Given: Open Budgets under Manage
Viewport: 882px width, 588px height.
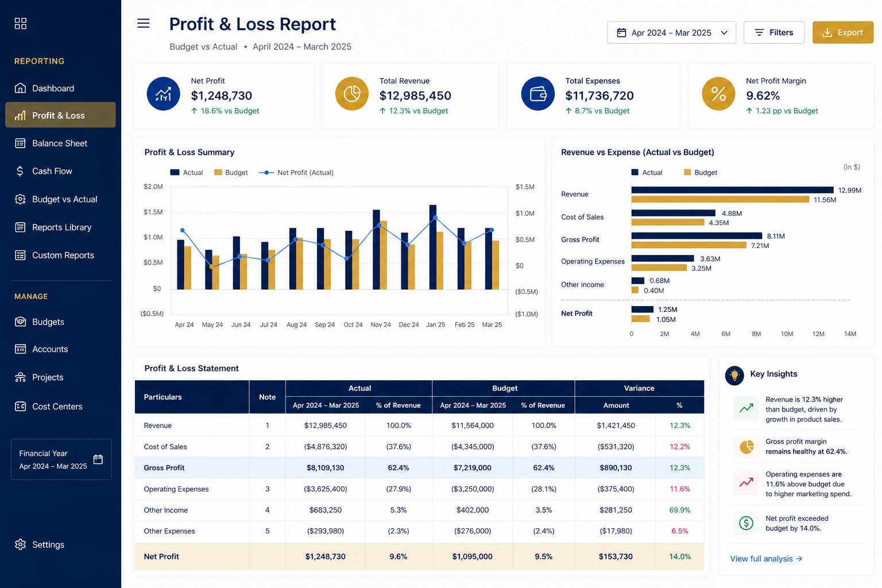Looking at the screenshot, I should tap(60, 322).
